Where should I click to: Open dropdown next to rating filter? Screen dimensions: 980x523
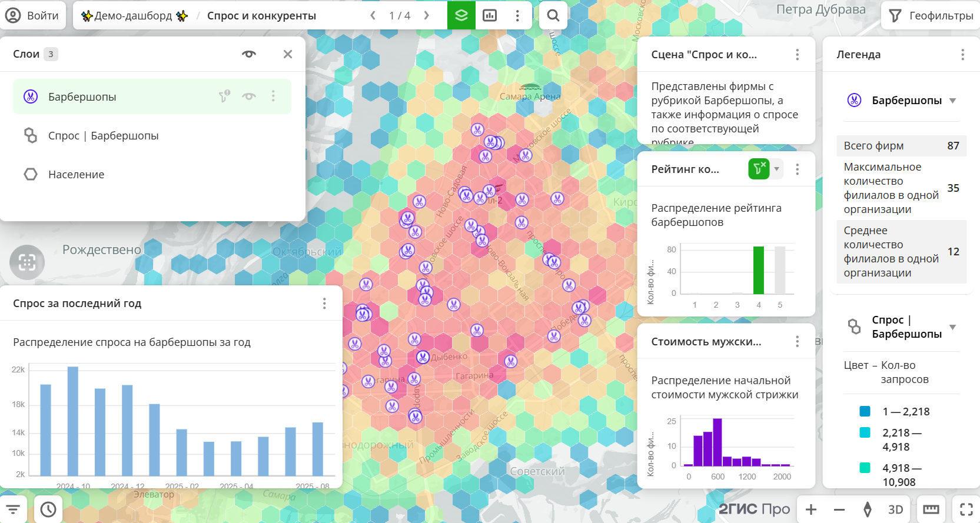pos(777,169)
